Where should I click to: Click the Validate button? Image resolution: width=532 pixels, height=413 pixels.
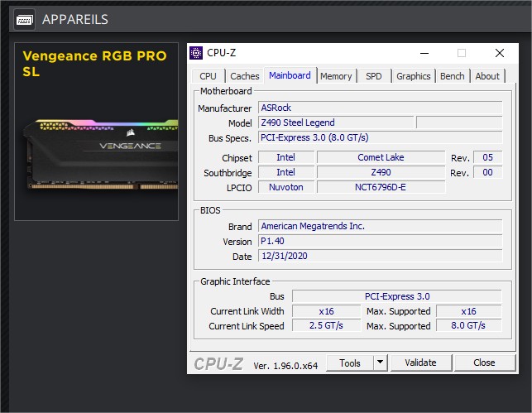tap(420, 363)
